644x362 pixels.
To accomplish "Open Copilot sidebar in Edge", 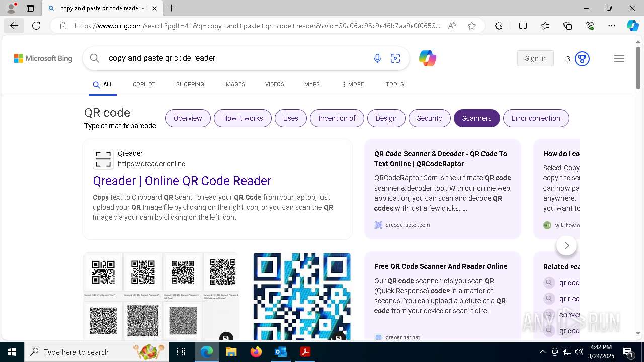I will [x=632, y=26].
